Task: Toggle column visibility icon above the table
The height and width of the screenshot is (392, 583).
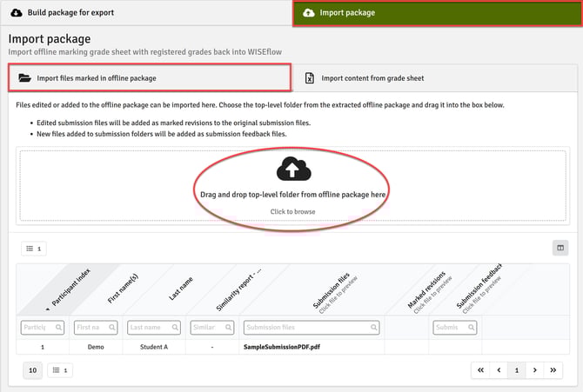Action: pos(560,249)
